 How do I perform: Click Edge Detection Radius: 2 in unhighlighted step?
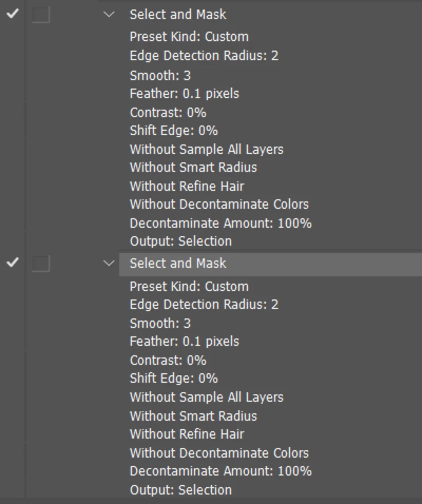[204, 55]
